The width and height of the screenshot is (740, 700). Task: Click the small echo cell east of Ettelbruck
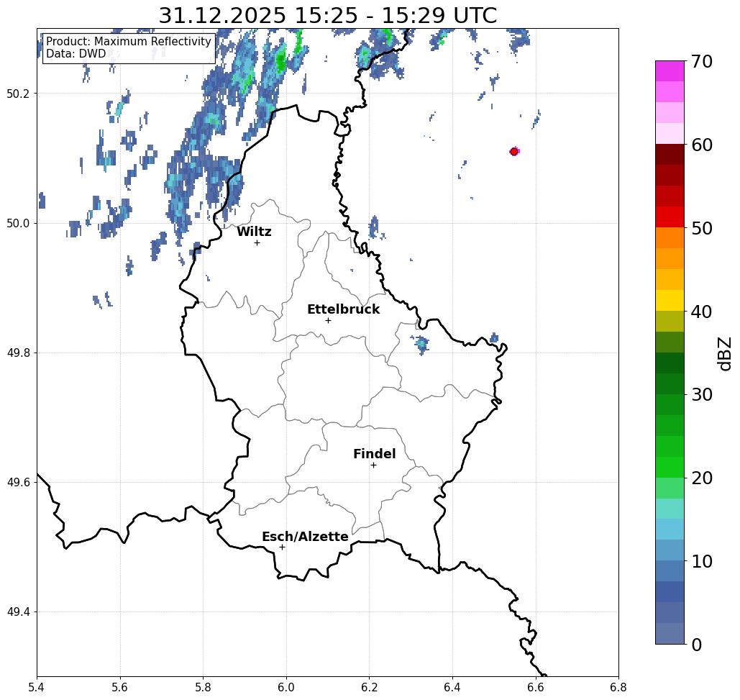click(421, 345)
